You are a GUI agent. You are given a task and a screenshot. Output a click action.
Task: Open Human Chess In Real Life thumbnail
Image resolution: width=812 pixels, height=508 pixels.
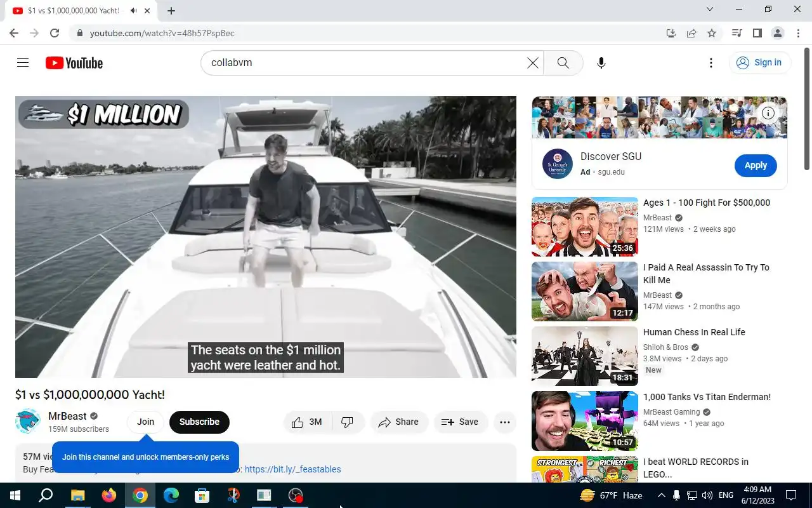pos(585,356)
